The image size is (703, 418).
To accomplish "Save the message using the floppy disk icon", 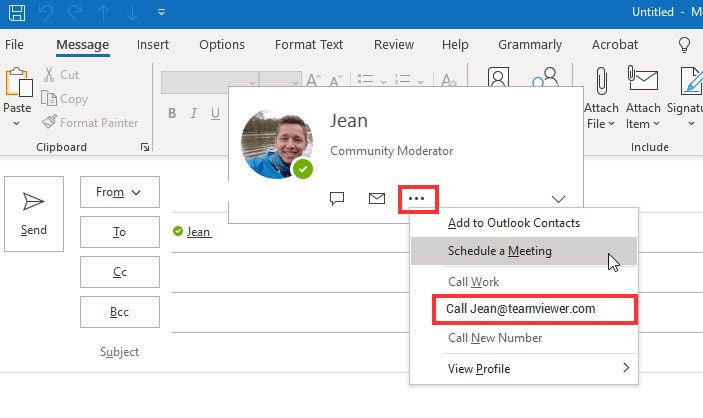I will (17, 12).
